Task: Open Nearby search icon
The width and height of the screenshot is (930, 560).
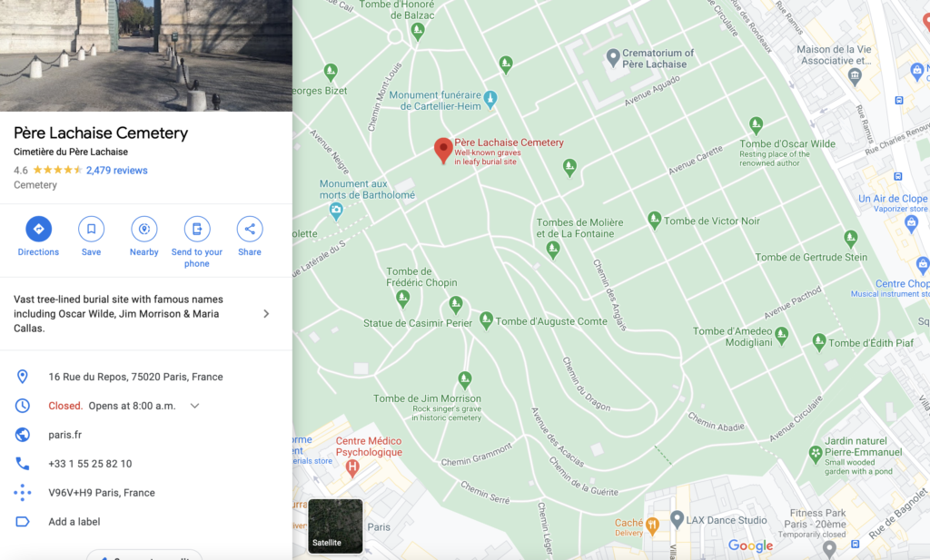Action: click(x=144, y=229)
